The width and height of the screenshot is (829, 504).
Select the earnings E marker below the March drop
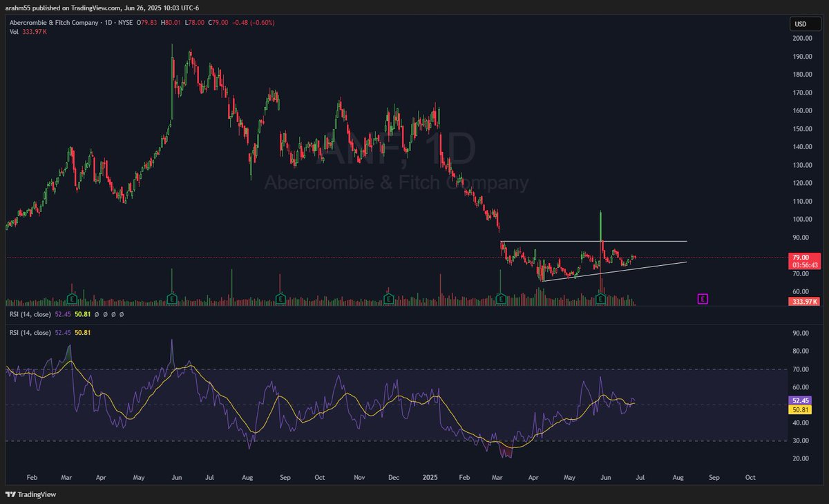(499, 299)
